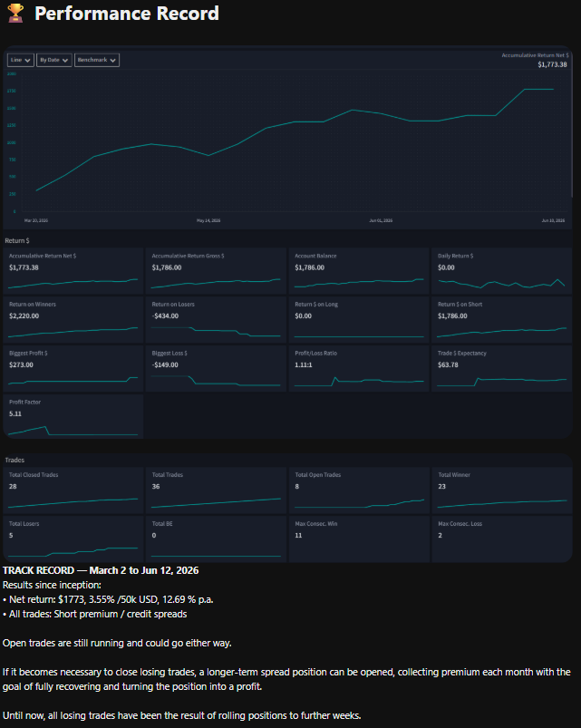Click the 'All trades: Short premium' bullet
581x728 pixels.
click(x=94, y=614)
